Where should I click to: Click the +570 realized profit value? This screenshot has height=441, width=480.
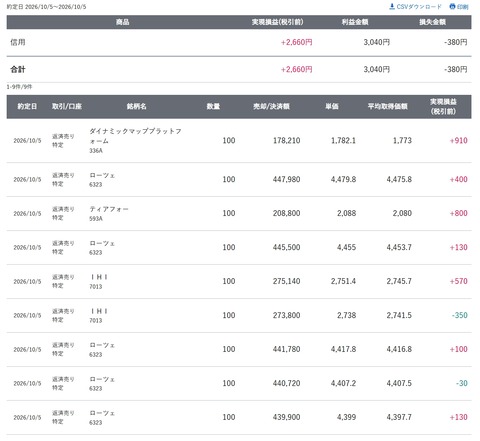pos(459,281)
